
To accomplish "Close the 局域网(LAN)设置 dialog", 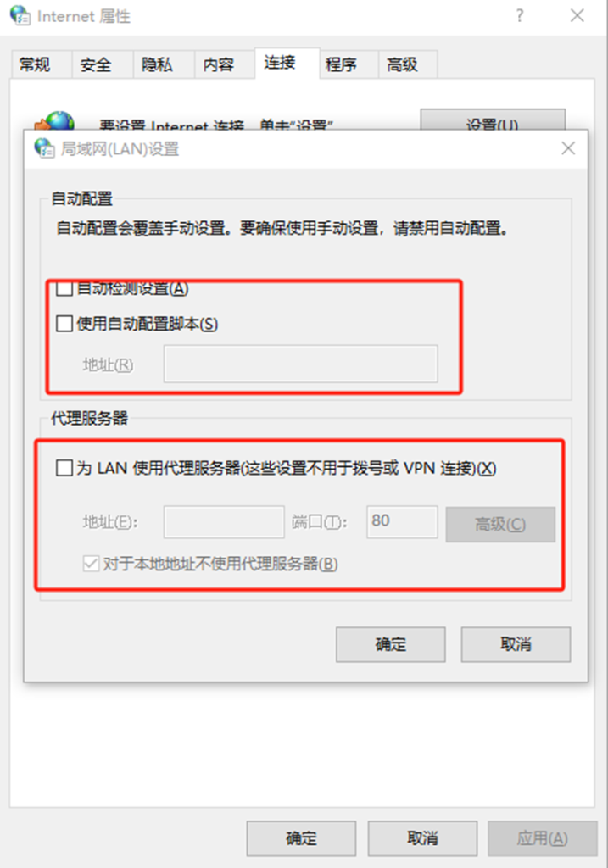I will click(568, 148).
